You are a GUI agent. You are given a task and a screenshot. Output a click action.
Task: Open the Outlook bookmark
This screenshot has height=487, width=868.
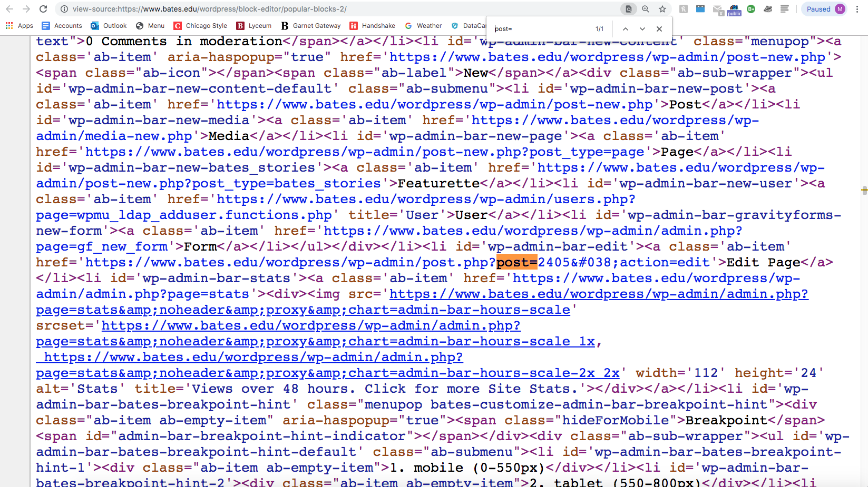tap(109, 26)
